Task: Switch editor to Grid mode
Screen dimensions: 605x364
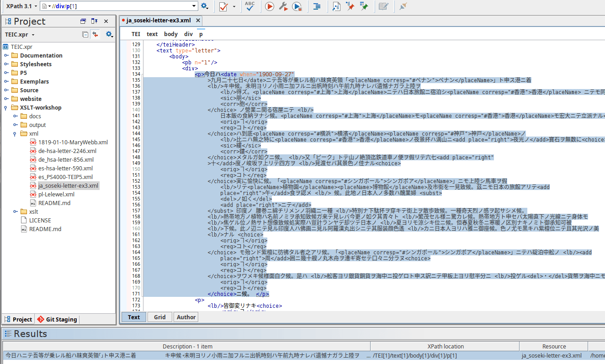Action: coord(160,317)
